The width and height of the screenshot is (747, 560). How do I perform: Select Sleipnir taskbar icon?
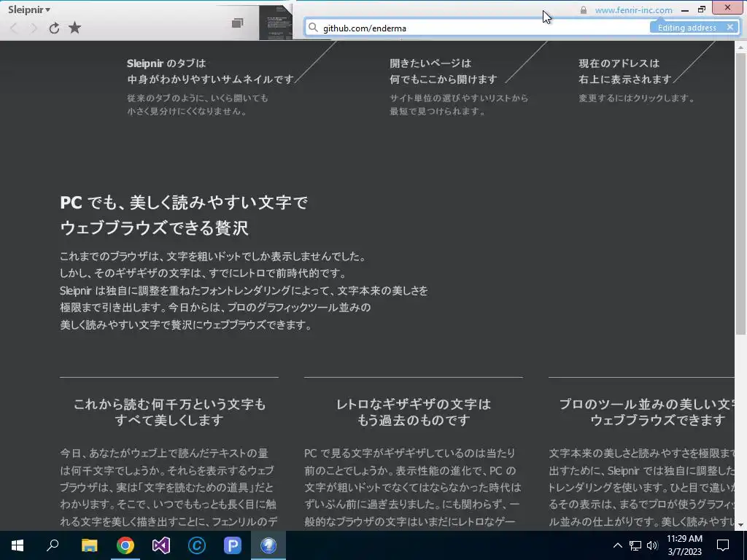[x=268, y=545]
